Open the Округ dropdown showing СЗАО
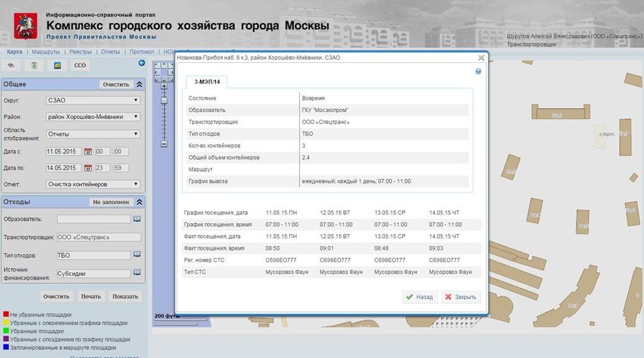 coord(93,100)
